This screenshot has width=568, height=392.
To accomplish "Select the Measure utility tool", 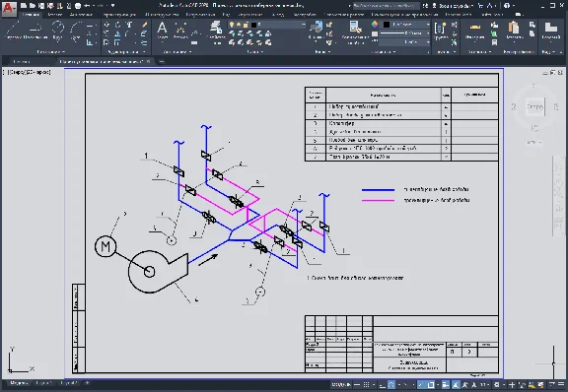I will tap(475, 31).
